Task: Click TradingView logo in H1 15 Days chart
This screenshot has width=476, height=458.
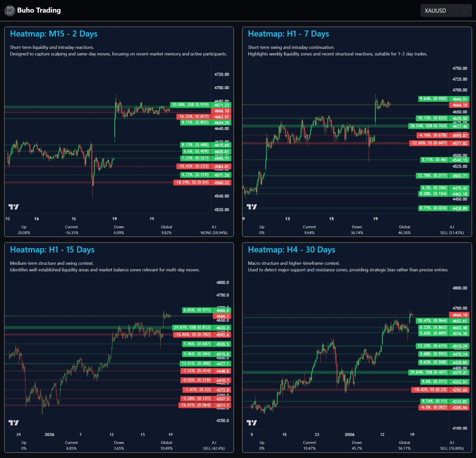Action: (x=13, y=423)
